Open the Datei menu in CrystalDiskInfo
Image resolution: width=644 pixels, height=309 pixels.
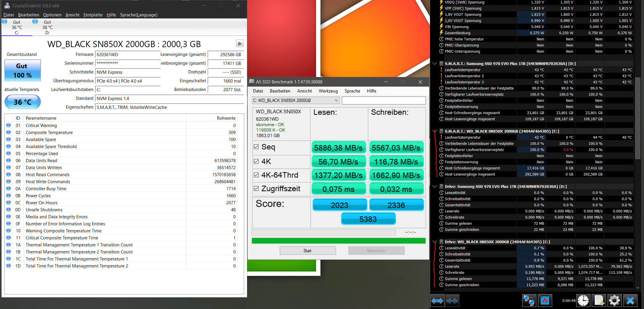point(8,15)
